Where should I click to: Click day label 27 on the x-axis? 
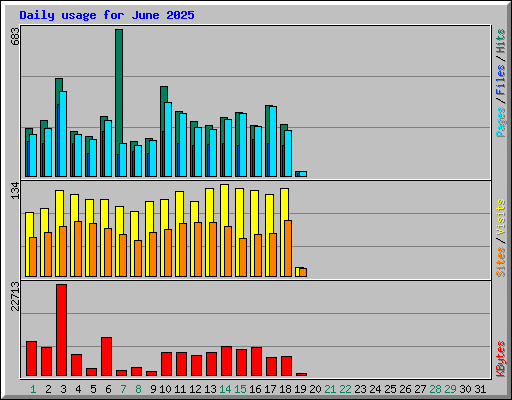click(420, 389)
